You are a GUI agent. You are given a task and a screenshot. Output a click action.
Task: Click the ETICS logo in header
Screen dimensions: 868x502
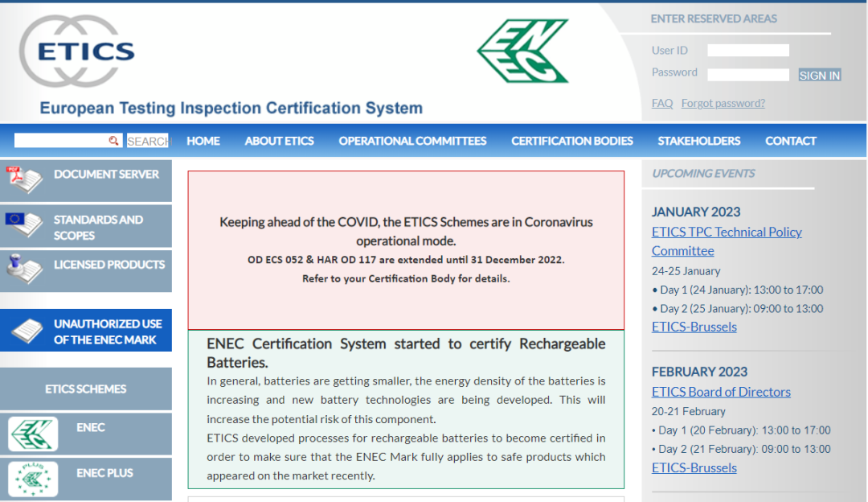tap(78, 51)
